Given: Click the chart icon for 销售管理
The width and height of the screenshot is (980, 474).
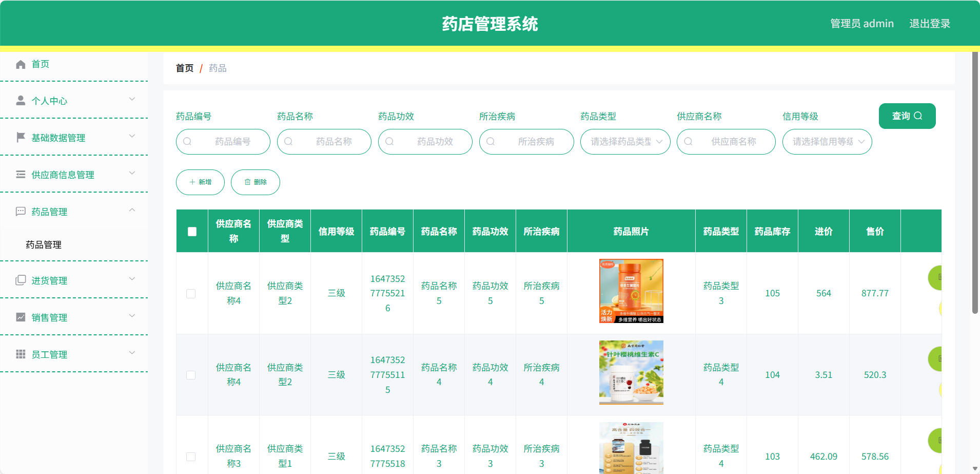Looking at the screenshot, I should click(21, 317).
